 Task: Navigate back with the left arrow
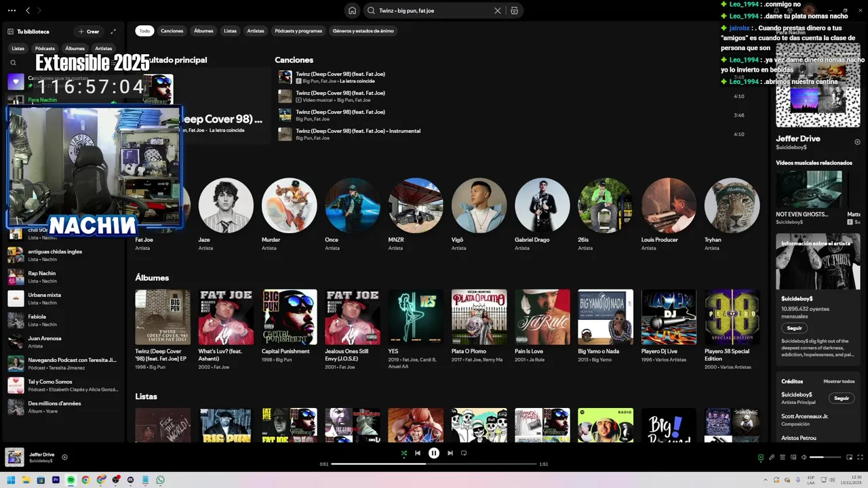point(28,10)
